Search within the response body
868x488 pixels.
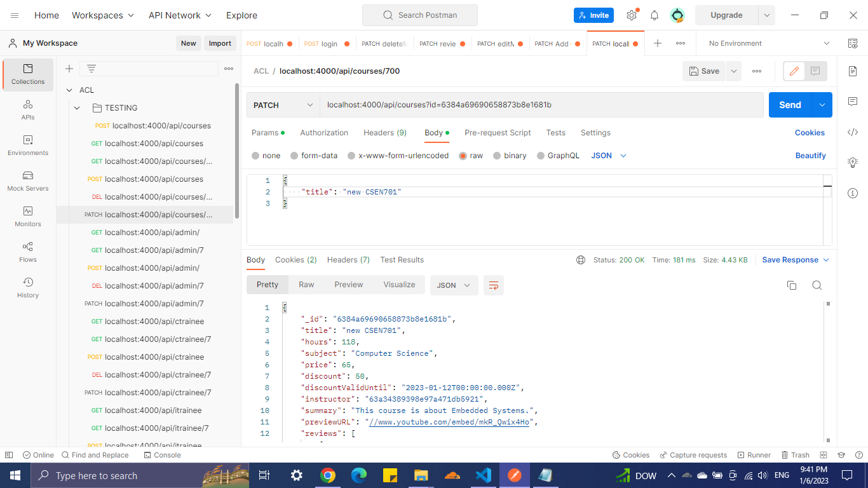[x=817, y=285]
